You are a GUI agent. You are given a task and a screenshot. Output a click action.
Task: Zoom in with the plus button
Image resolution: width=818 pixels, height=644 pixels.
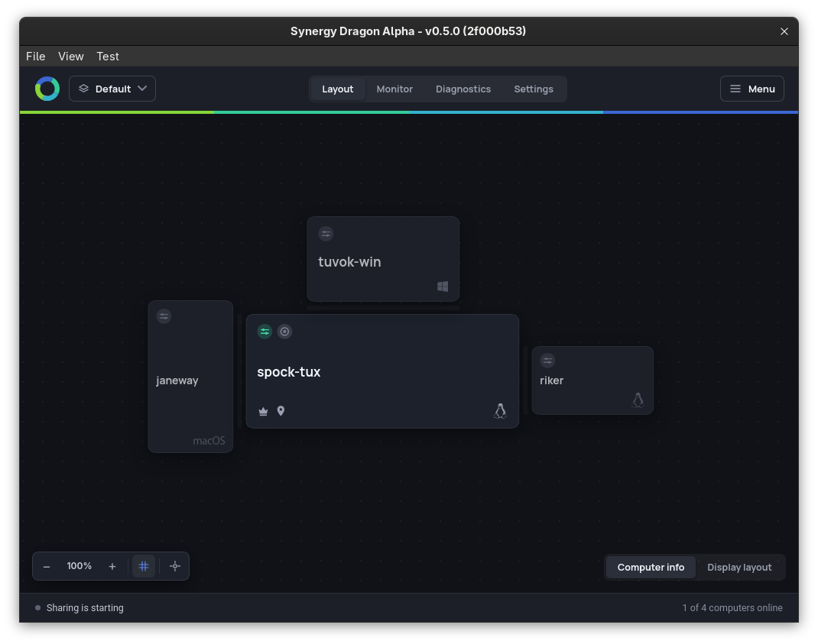(112, 566)
